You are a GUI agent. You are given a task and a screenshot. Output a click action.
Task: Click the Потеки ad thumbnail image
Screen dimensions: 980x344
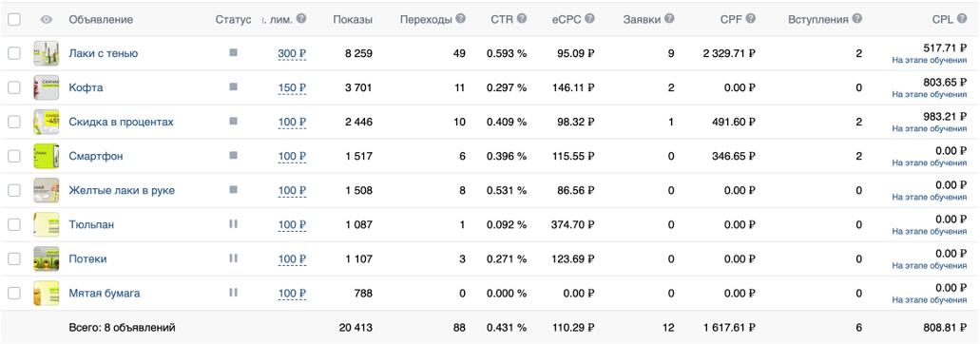[x=47, y=258]
